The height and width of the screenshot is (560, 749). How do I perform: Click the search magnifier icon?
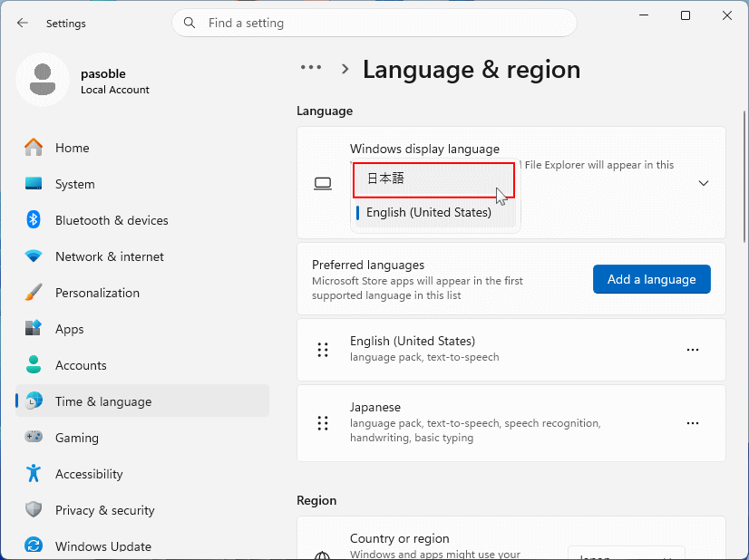[190, 22]
